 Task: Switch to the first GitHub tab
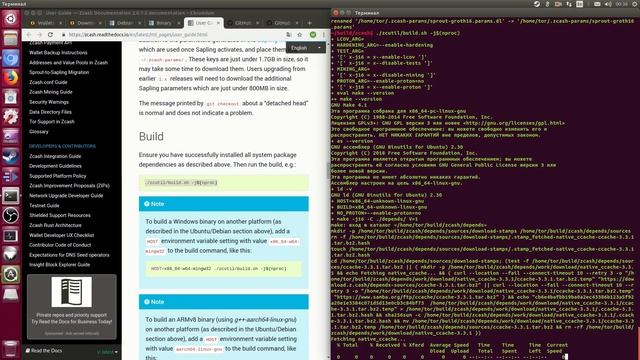[242, 23]
